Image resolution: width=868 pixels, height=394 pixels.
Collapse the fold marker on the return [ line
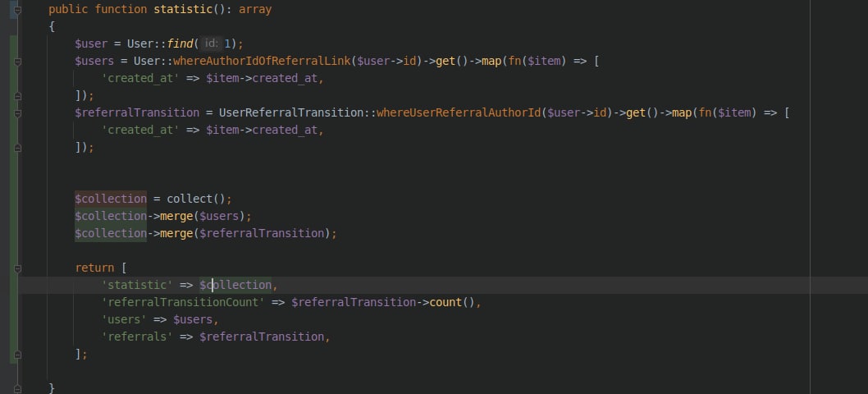[18, 268]
